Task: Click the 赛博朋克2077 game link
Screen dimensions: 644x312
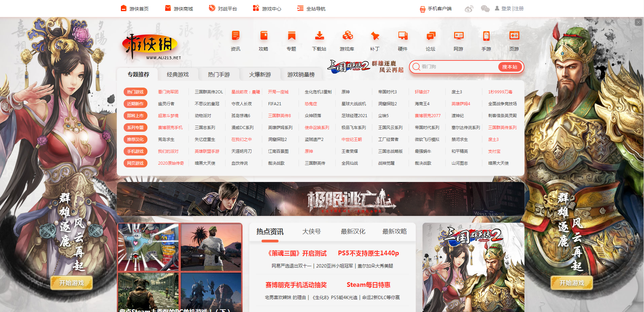Action: (x=427, y=116)
